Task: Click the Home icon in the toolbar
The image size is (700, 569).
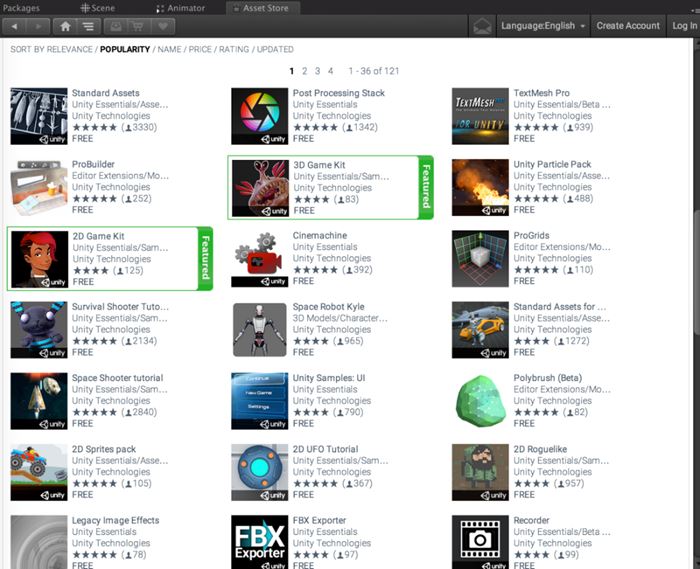Action: click(66, 26)
